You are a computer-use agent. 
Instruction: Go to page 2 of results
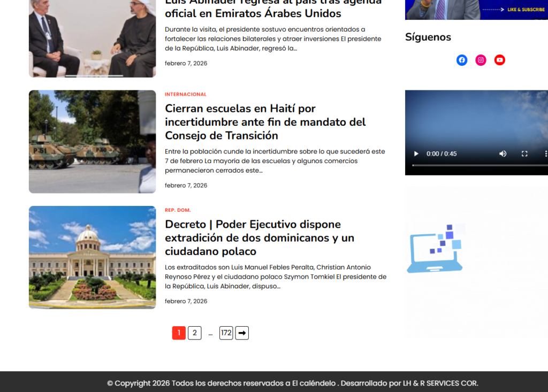click(194, 333)
